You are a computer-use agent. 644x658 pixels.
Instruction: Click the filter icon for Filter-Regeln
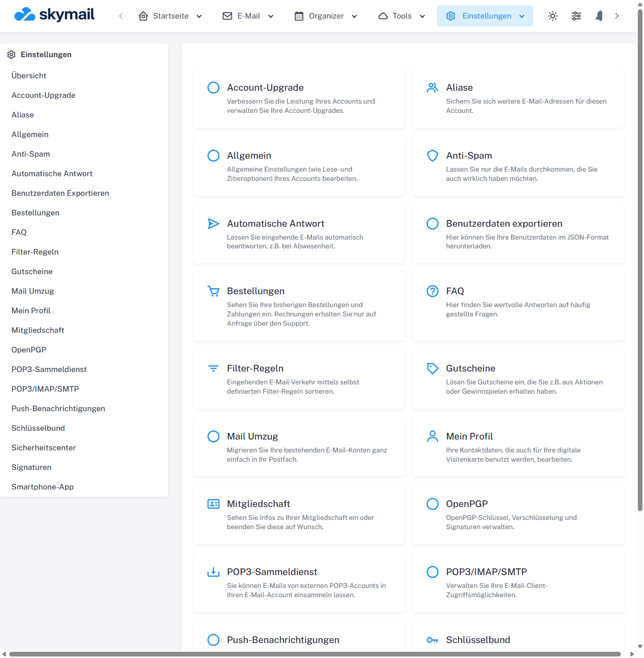pyautogui.click(x=213, y=368)
